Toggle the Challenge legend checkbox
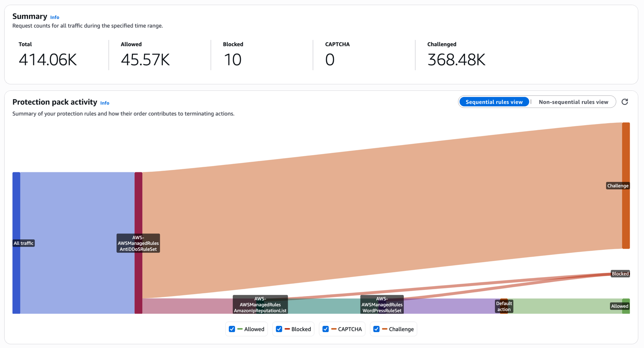Screen dimensions: 644x348 [x=376, y=329]
